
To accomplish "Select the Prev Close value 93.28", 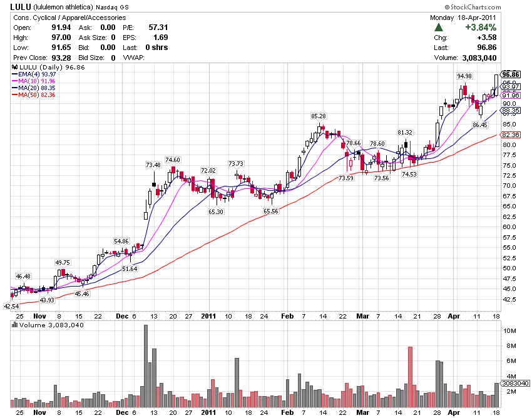I will click(61, 58).
